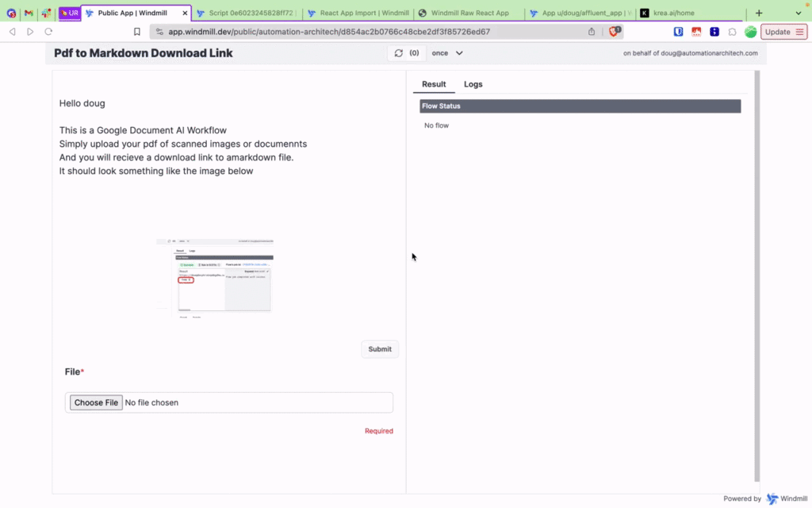Click the Update button
Viewport: 812px width, 508px height.
(778, 32)
